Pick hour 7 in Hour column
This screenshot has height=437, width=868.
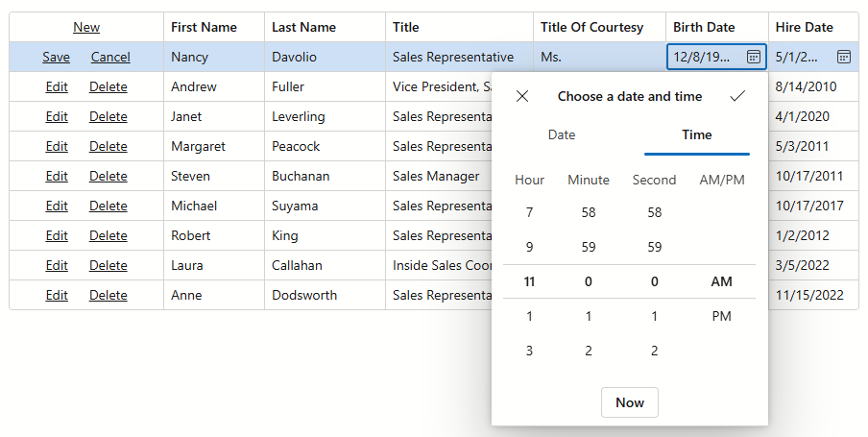pyautogui.click(x=529, y=212)
